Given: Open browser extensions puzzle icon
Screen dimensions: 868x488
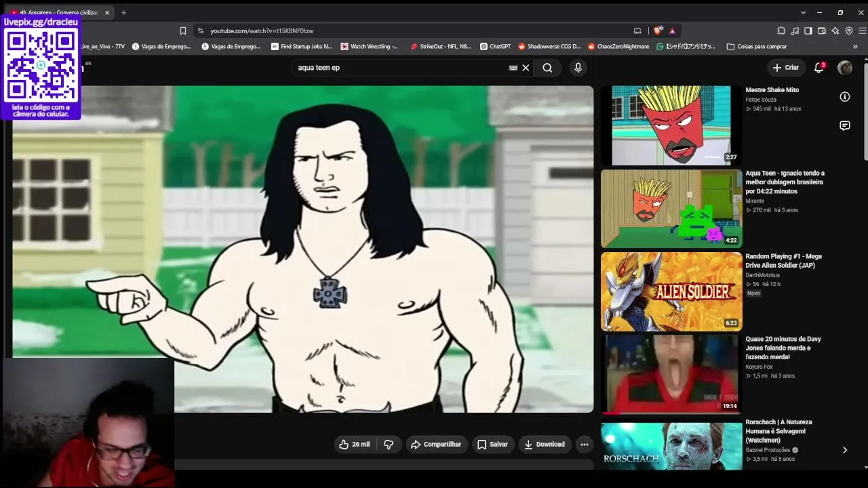Looking at the screenshot, I should pos(781,30).
